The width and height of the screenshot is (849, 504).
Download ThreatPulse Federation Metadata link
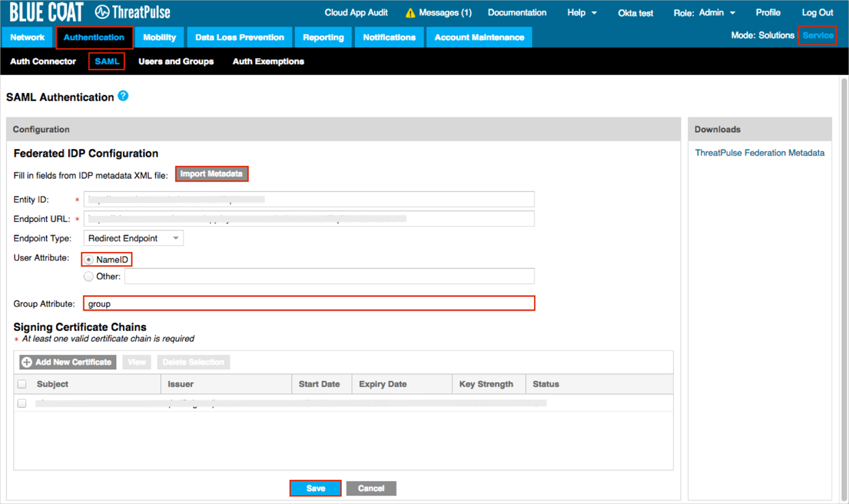coord(759,153)
